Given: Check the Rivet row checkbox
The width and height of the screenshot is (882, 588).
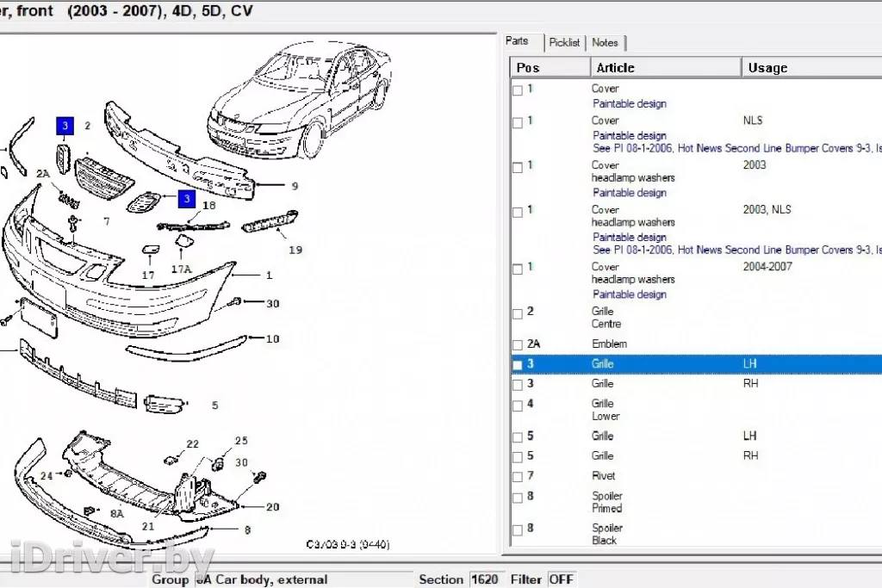Looking at the screenshot, I should (518, 477).
